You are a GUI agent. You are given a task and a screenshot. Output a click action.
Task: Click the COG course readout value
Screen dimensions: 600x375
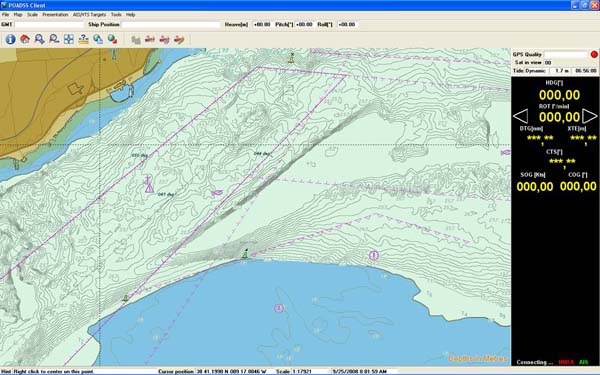[x=578, y=187]
